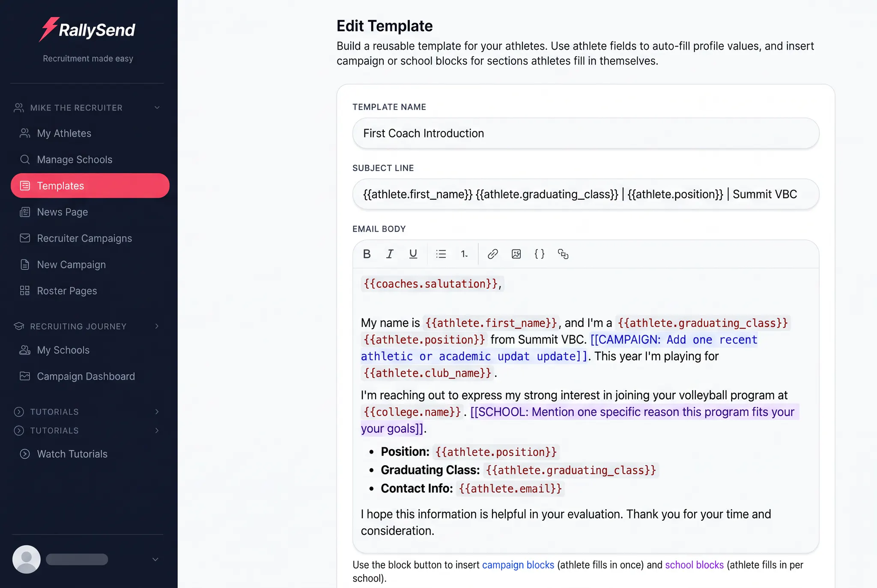This screenshot has height=588, width=877.
Task: Open Watch Tutorials
Action: point(90,454)
